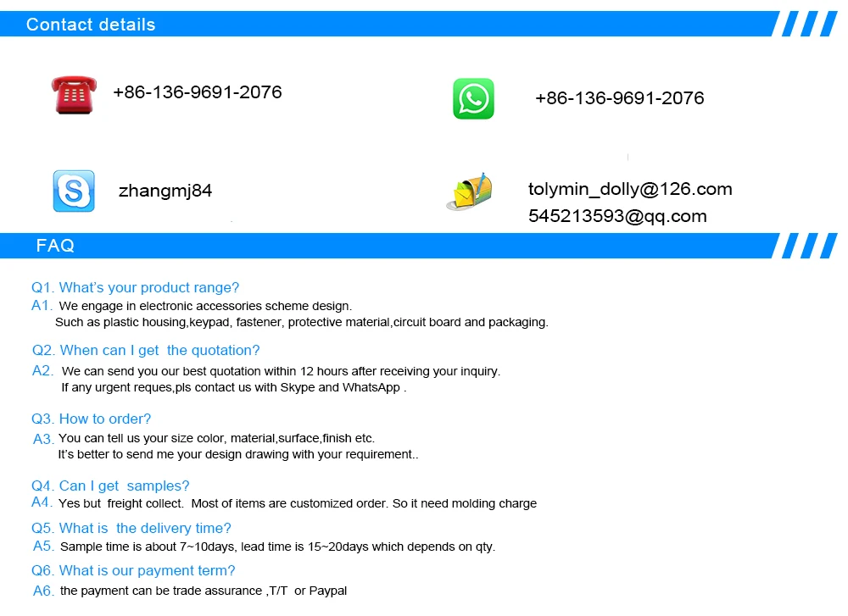Image resolution: width=848 pixels, height=616 pixels.
Task: Click question Q2 about the quotation
Action: pyautogui.click(x=146, y=350)
